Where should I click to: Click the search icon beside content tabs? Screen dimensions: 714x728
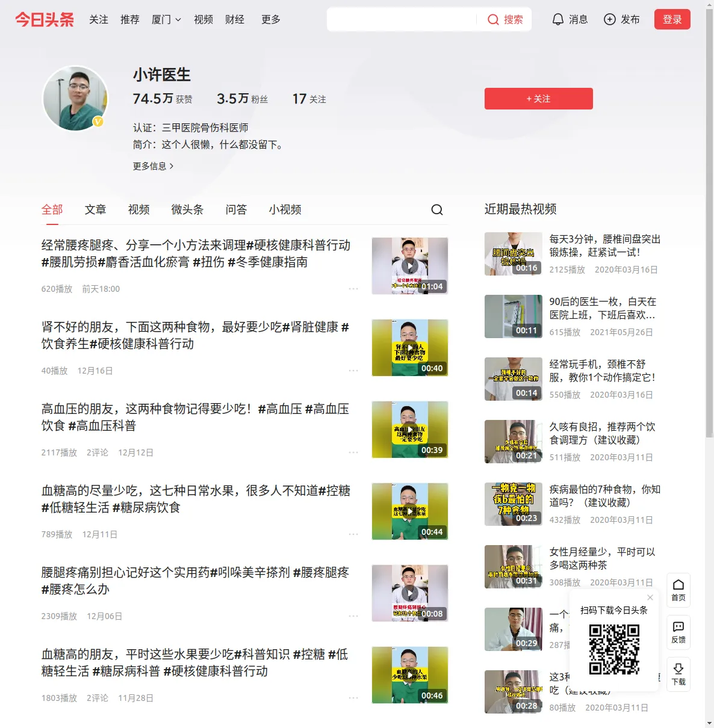point(437,209)
